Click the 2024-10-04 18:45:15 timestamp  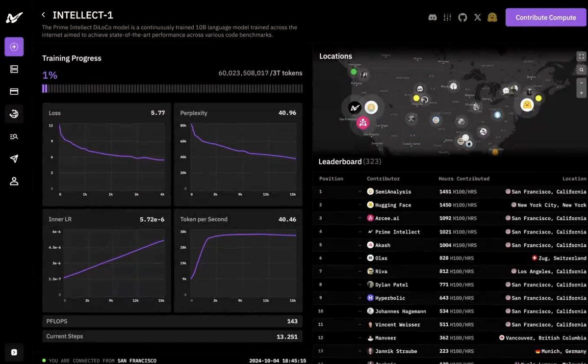tap(278, 361)
